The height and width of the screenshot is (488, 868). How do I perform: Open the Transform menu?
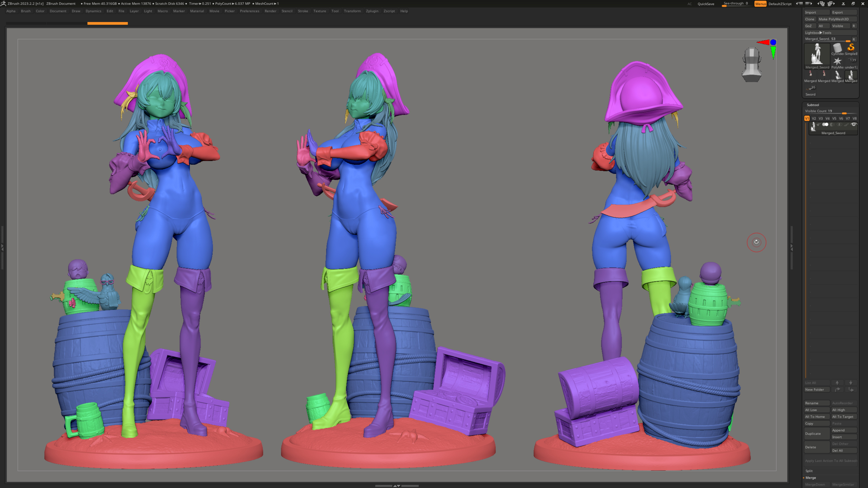pos(352,11)
